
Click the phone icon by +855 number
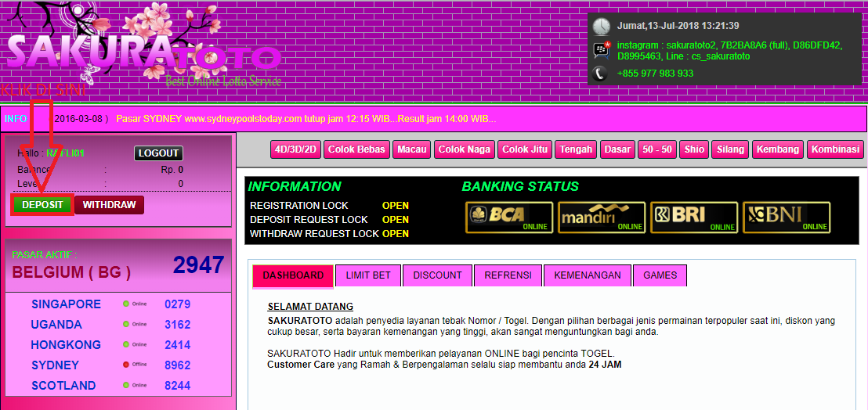click(x=601, y=74)
